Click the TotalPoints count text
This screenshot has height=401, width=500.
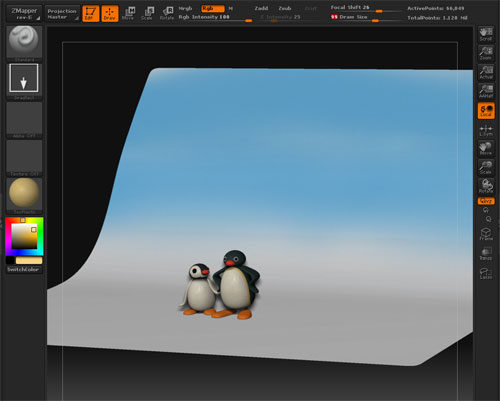click(437, 18)
